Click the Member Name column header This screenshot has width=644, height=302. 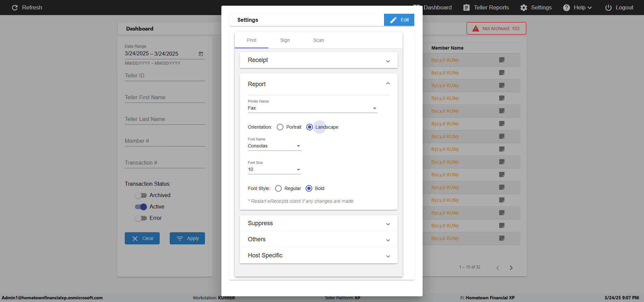click(447, 48)
